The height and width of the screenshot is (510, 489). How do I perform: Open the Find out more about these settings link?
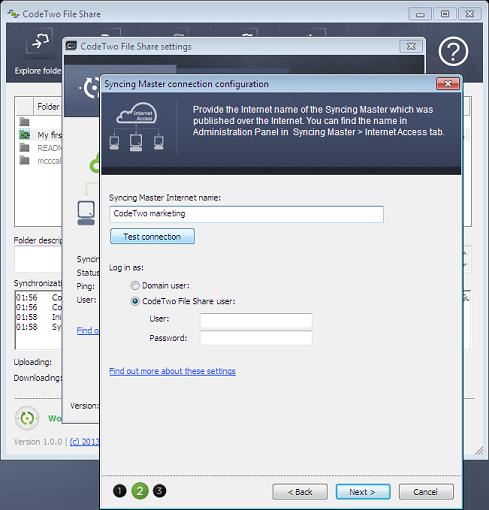172,371
